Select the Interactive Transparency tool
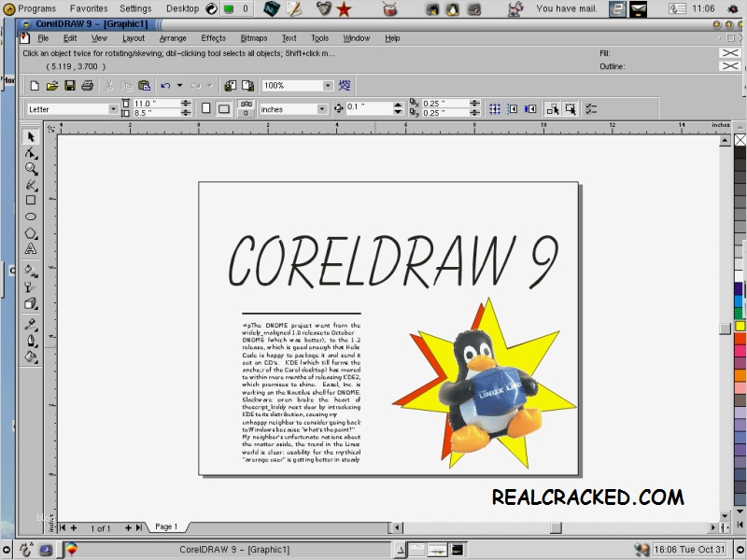Viewport: 747px width, 560px height. click(x=31, y=287)
